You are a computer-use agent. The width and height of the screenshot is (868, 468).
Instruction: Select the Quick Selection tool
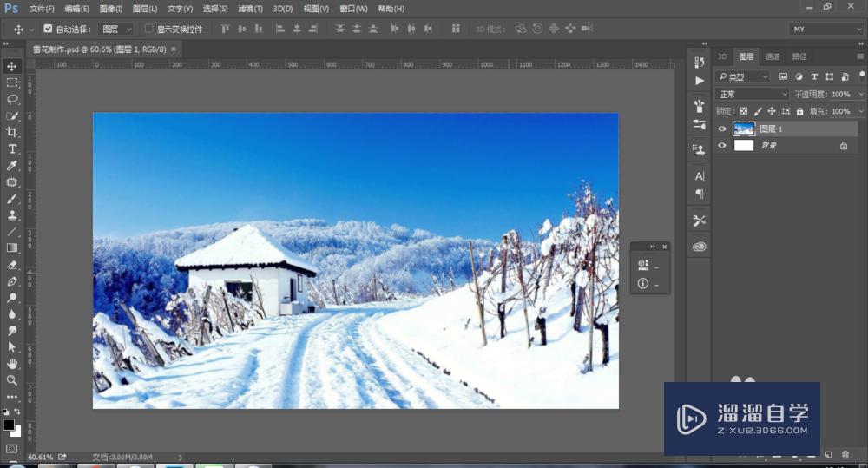point(11,115)
